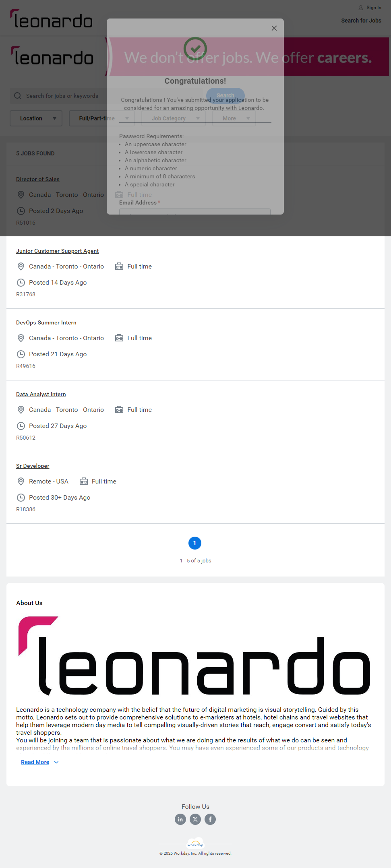Click the Sign In user icon

(x=361, y=8)
